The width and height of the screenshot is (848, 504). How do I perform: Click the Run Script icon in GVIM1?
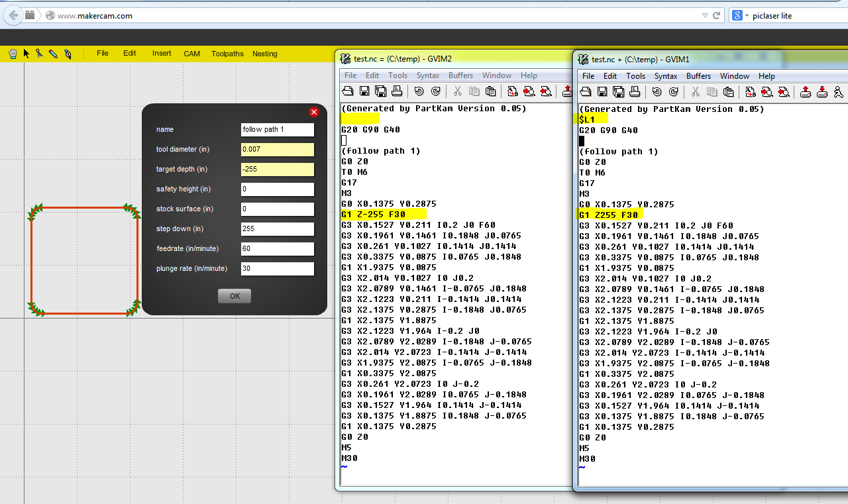(x=838, y=92)
